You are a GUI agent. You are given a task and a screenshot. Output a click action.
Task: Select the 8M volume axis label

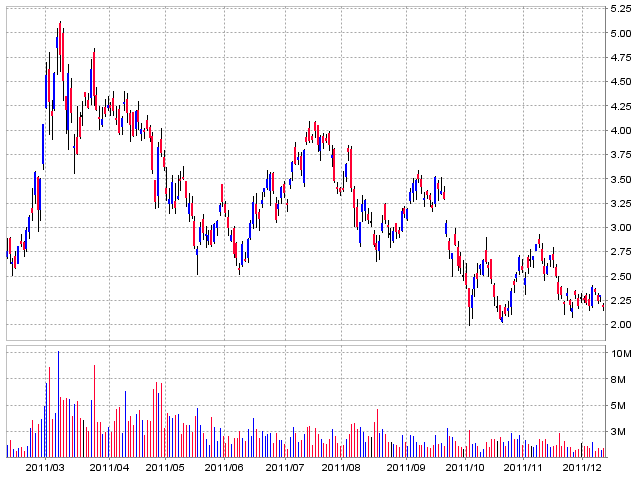pyautogui.click(x=620, y=380)
